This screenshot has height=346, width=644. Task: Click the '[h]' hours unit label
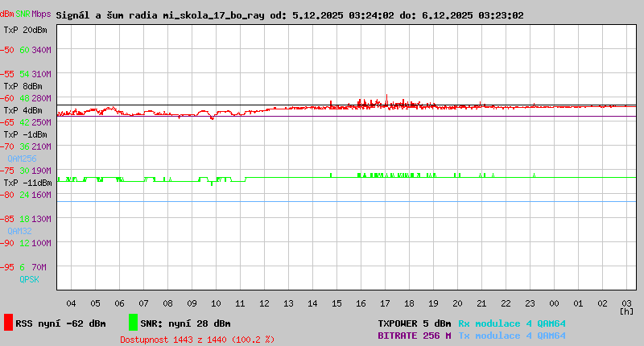[625, 311]
